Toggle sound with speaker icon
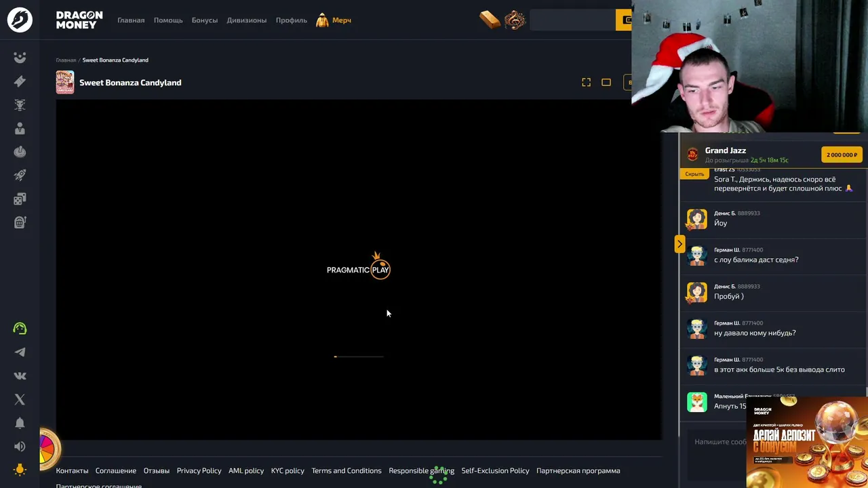Viewport: 868px width, 488px height. [x=20, y=447]
